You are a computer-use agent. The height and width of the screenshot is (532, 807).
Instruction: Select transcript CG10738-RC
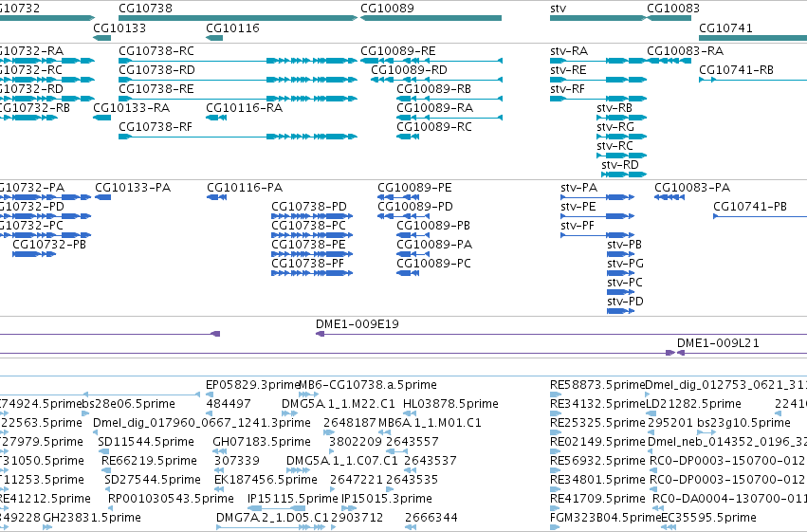238,61
